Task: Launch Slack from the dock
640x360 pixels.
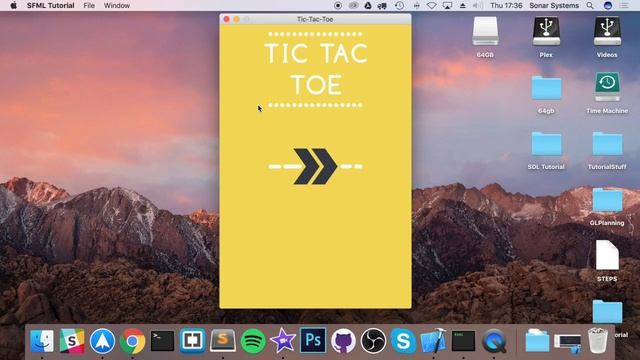Action: coord(72,341)
